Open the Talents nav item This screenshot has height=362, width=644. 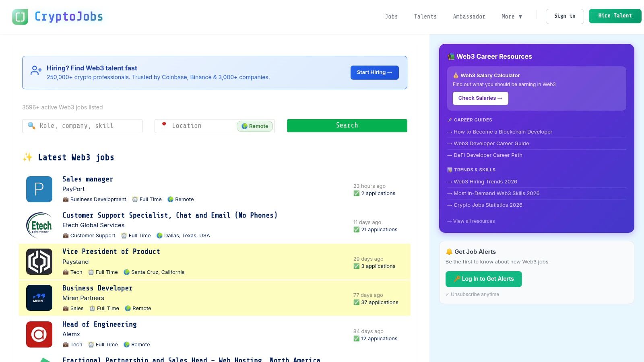tap(425, 16)
